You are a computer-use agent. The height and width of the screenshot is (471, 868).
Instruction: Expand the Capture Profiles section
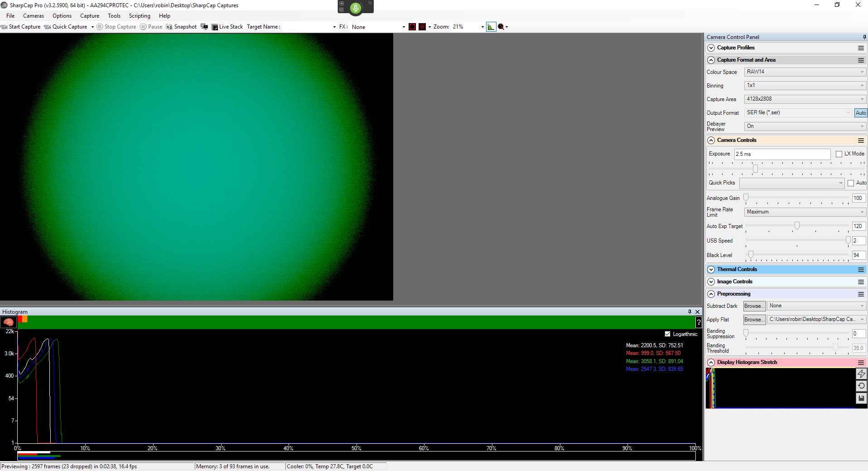point(711,48)
